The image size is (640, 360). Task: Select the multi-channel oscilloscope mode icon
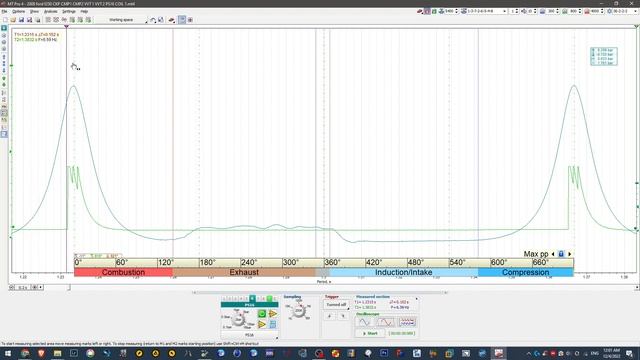(x=407, y=322)
